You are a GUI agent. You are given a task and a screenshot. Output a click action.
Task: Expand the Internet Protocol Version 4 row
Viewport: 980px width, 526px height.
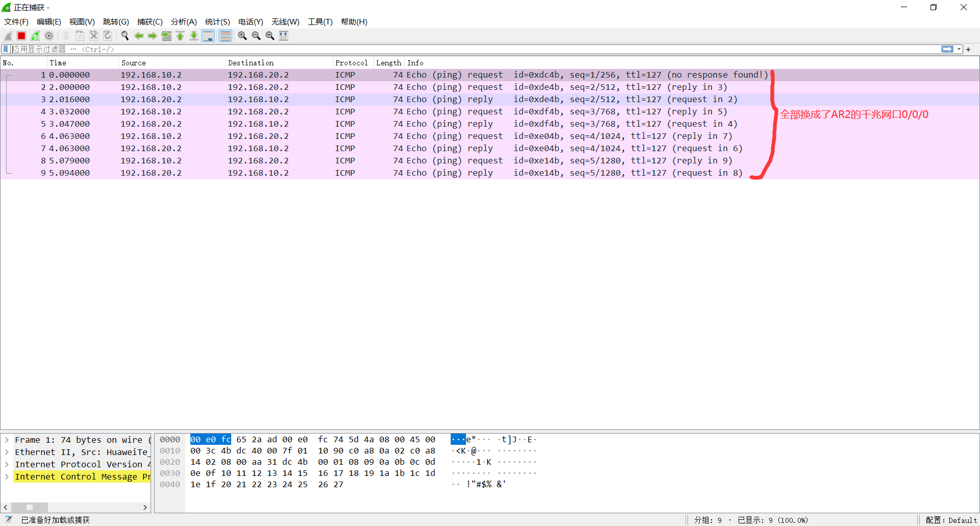click(7, 464)
